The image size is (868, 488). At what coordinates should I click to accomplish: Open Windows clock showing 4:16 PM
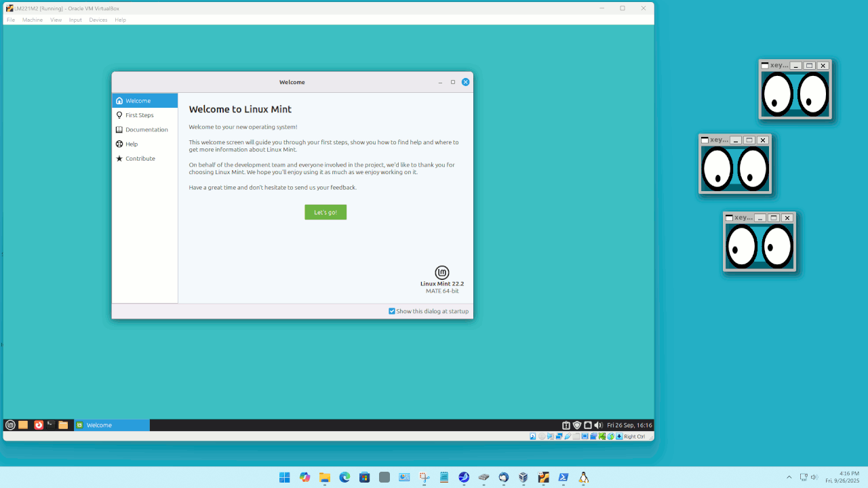(x=842, y=477)
